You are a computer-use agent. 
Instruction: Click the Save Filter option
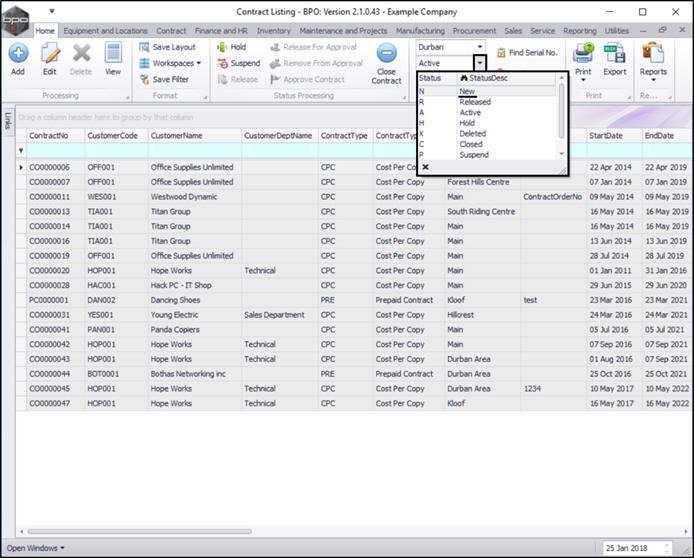click(164, 79)
